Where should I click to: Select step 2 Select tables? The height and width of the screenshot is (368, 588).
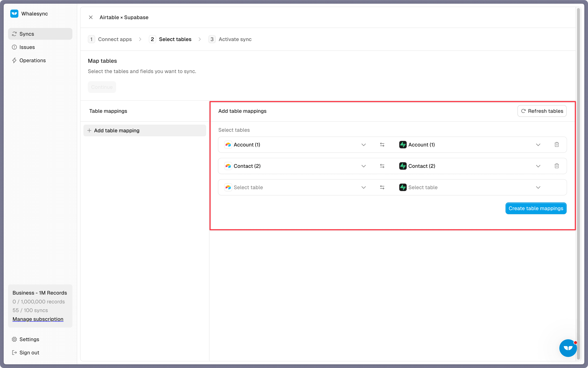click(170, 39)
